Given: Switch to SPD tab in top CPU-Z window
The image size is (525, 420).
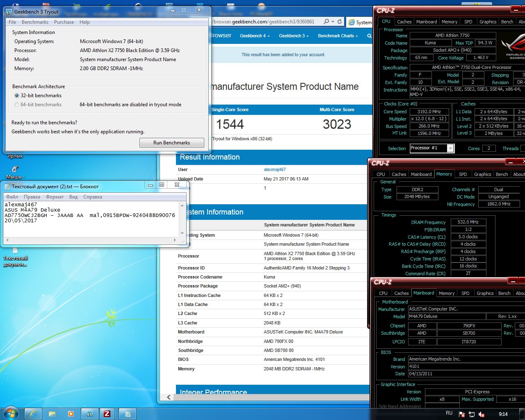Looking at the screenshot, I should [x=468, y=22].
